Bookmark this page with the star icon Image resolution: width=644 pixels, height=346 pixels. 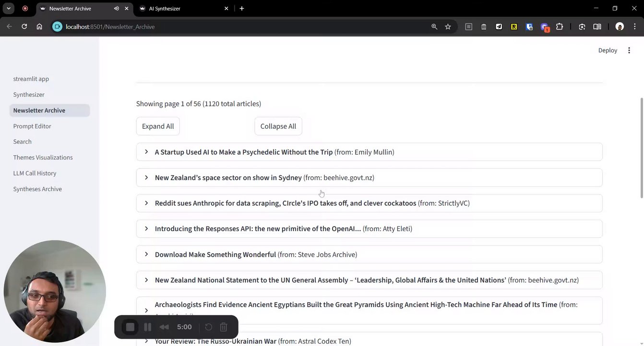(448, 27)
